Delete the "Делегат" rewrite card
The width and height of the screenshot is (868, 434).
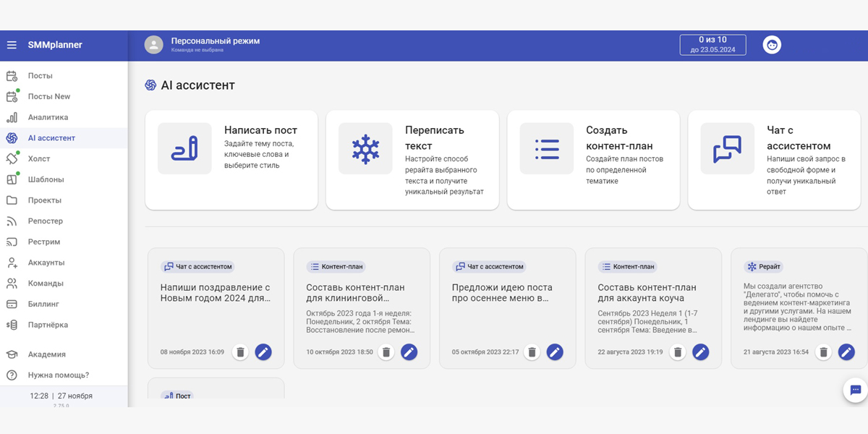(x=823, y=352)
